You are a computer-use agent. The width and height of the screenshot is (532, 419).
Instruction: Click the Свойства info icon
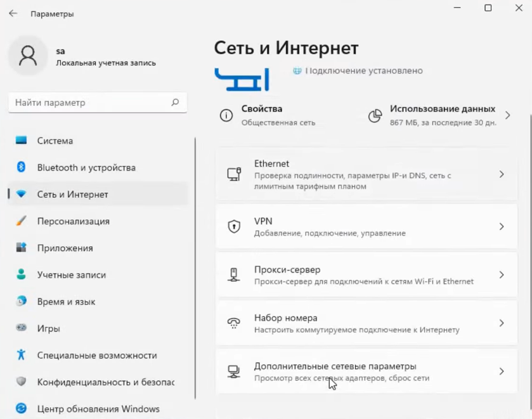click(x=226, y=115)
